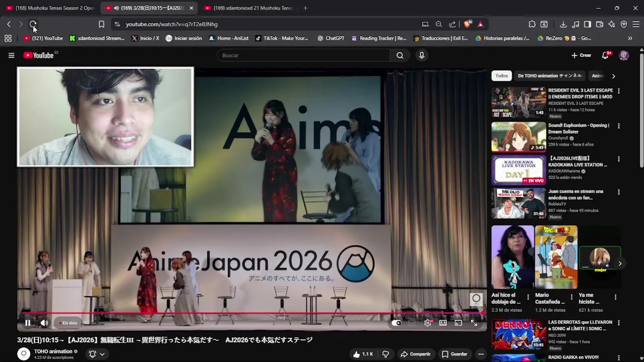Save video using Guardar button
Viewport: 644px width, 362px height.
tap(454, 354)
